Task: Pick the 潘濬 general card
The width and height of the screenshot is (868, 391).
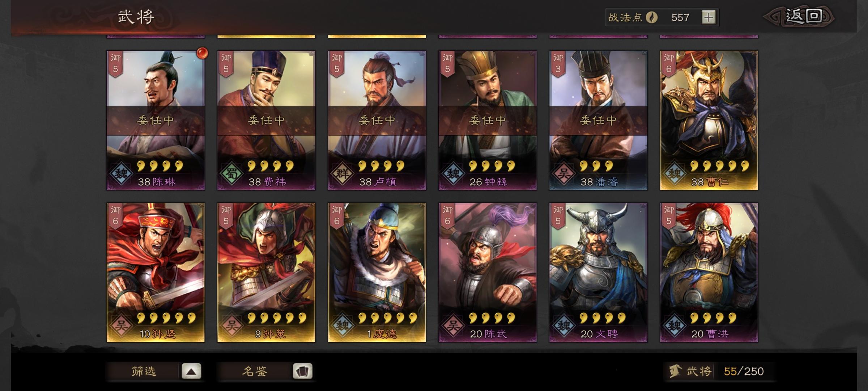Action: click(598, 121)
